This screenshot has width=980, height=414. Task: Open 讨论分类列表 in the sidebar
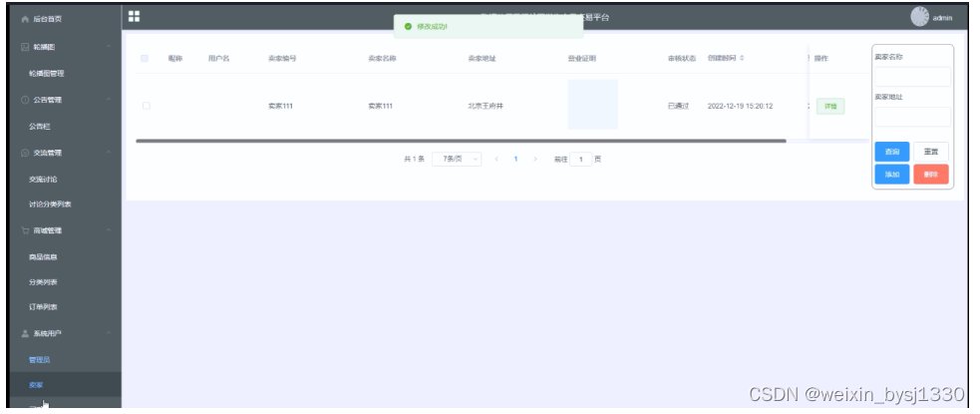[50, 205]
